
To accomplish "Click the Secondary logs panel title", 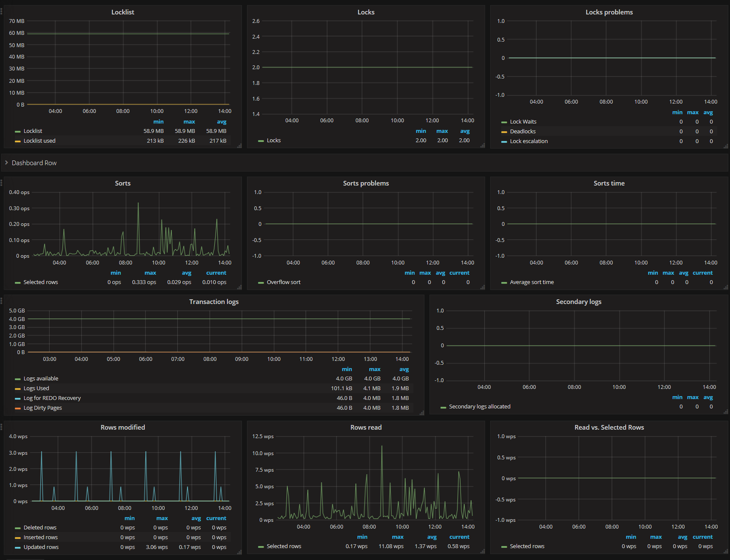I will click(578, 302).
